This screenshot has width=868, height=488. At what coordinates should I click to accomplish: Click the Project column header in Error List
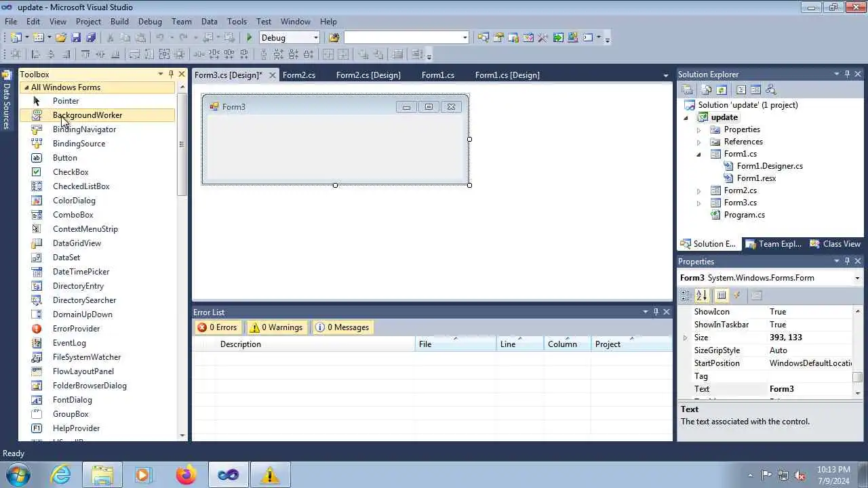pyautogui.click(x=631, y=344)
